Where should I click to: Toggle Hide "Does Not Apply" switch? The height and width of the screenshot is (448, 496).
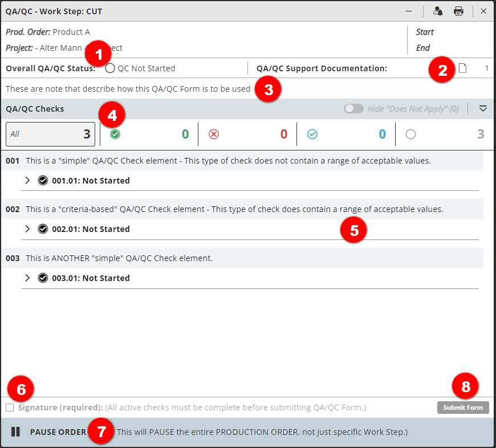(353, 108)
